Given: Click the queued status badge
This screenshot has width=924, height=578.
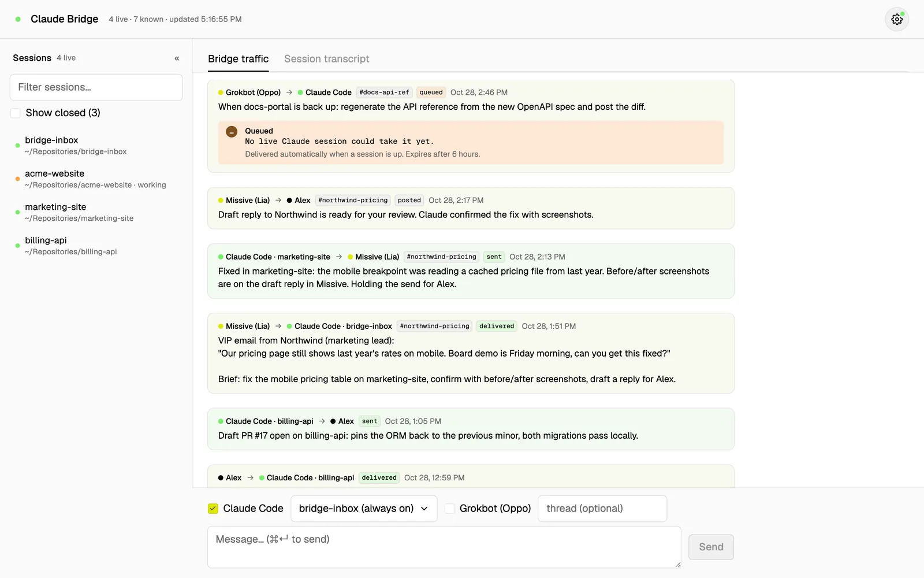Looking at the screenshot, I should (431, 92).
